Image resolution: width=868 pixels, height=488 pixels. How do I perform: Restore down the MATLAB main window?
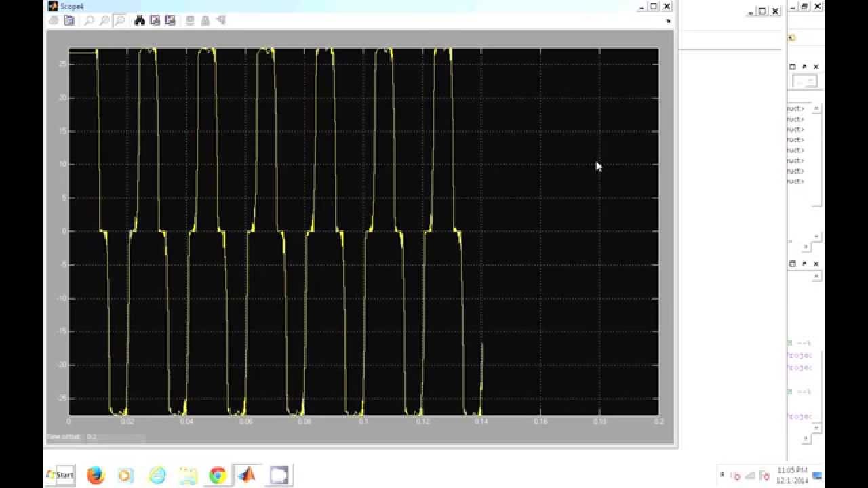click(x=804, y=7)
